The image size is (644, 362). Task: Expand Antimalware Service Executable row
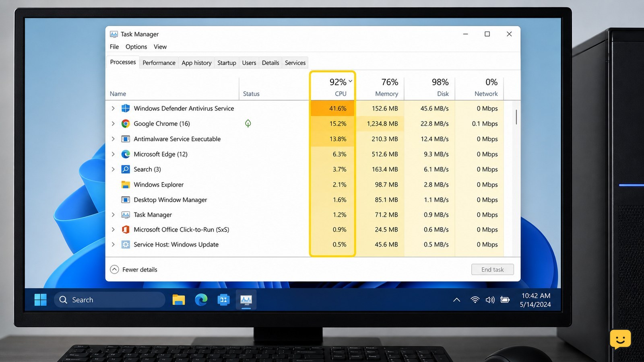click(113, 139)
